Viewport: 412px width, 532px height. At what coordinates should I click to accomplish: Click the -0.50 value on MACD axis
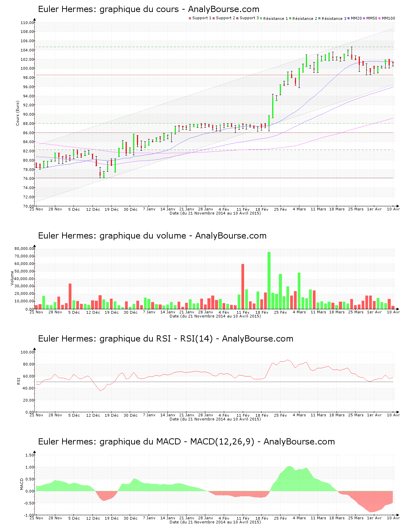(x=29, y=503)
